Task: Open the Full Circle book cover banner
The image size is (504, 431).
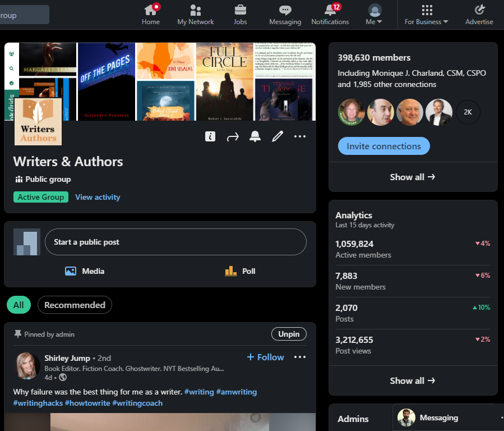Action: coord(225,82)
